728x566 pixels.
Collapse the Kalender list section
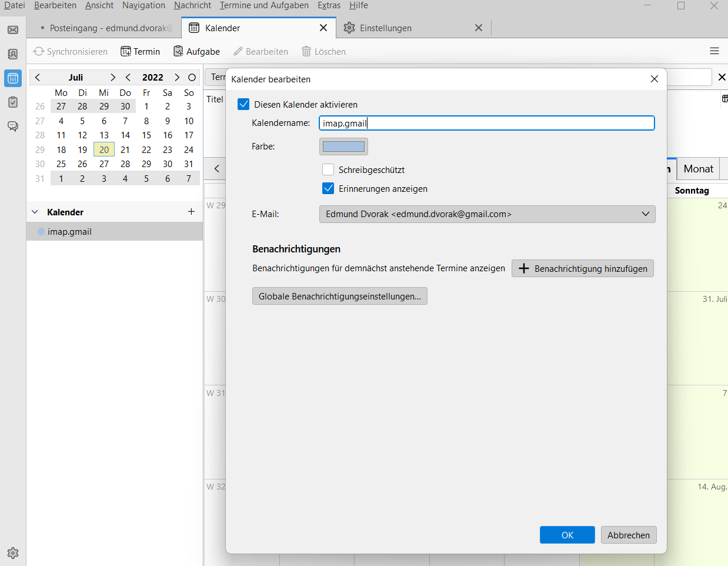point(35,212)
